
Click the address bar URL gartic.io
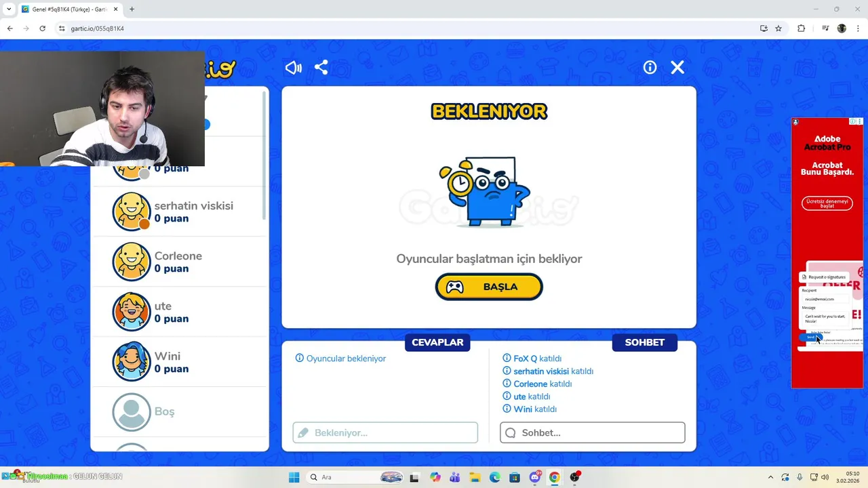pos(97,28)
